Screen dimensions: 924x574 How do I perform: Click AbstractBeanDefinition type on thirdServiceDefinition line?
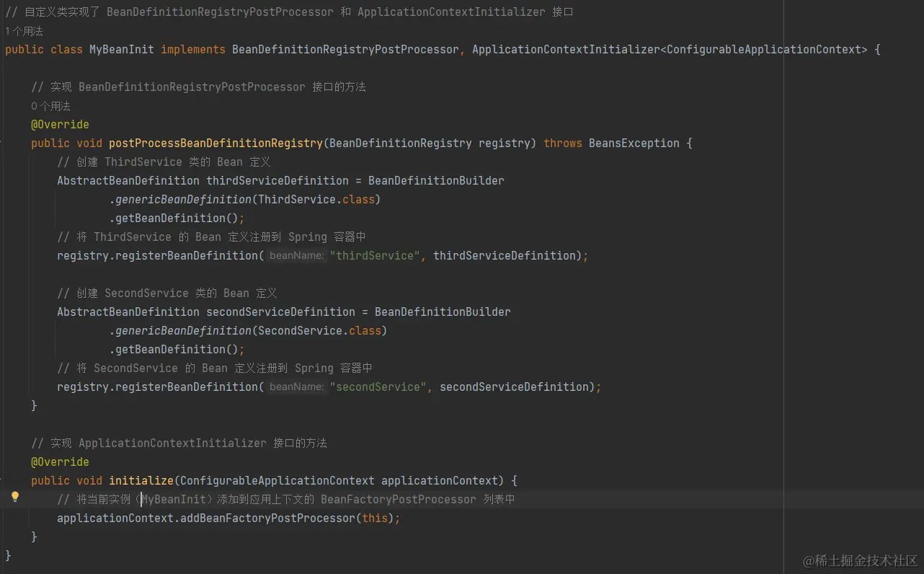tap(128, 181)
